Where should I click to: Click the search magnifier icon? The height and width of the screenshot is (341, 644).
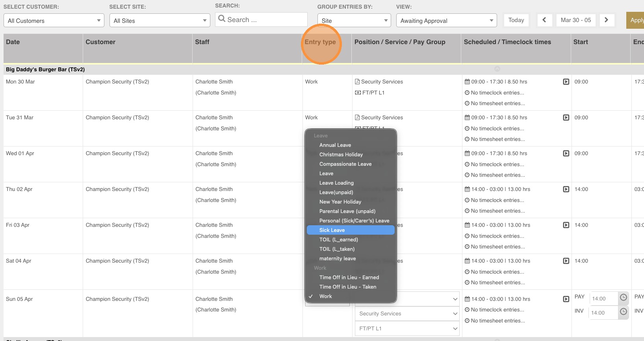(222, 19)
